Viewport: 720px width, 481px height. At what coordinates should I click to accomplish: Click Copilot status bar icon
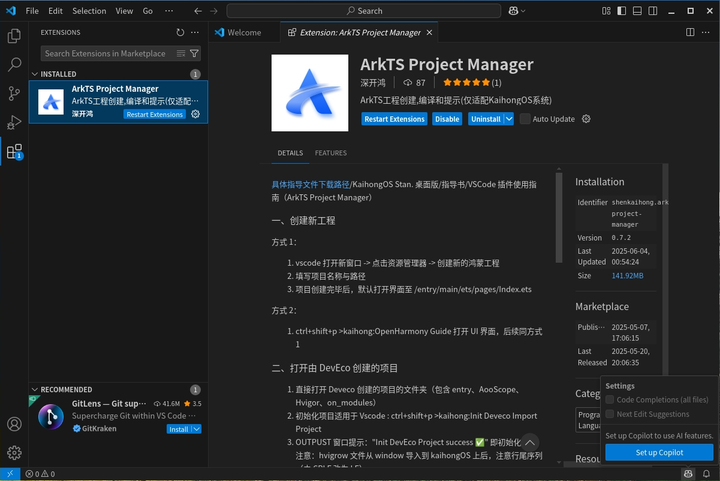[x=688, y=474]
